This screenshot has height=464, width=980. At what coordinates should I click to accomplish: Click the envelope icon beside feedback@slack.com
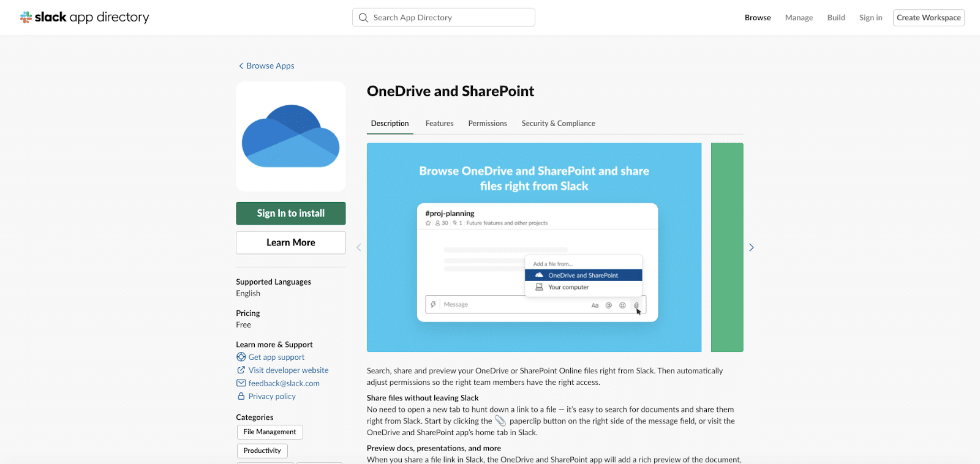click(x=241, y=383)
